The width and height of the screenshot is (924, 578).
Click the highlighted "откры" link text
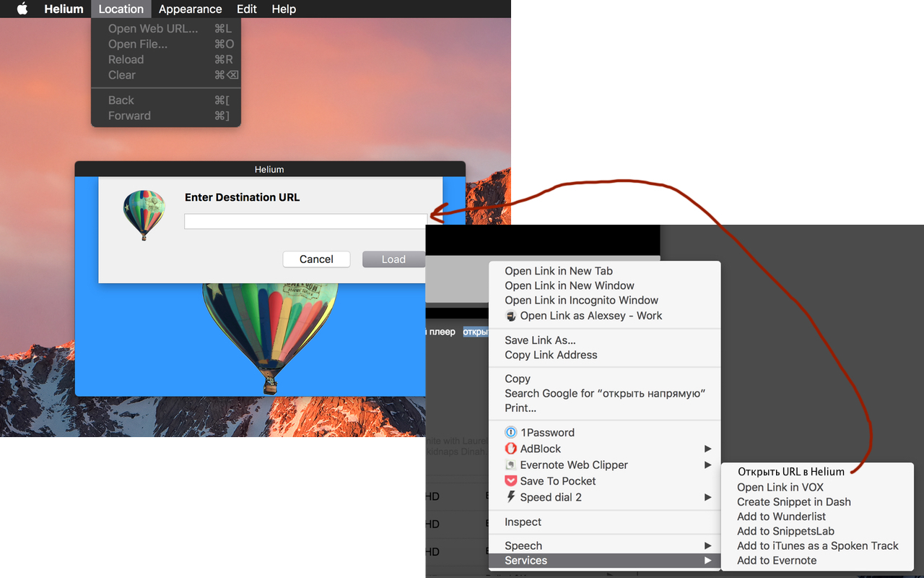(x=476, y=332)
